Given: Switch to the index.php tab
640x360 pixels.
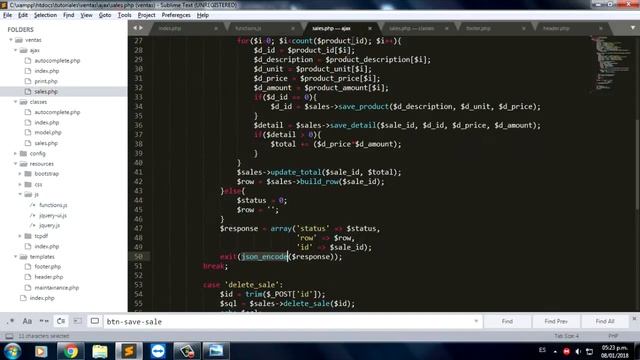Looking at the screenshot, I should (x=170, y=29).
